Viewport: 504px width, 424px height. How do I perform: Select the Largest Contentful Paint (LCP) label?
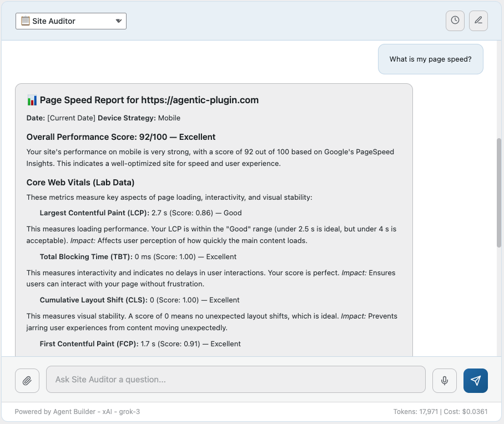(x=94, y=213)
